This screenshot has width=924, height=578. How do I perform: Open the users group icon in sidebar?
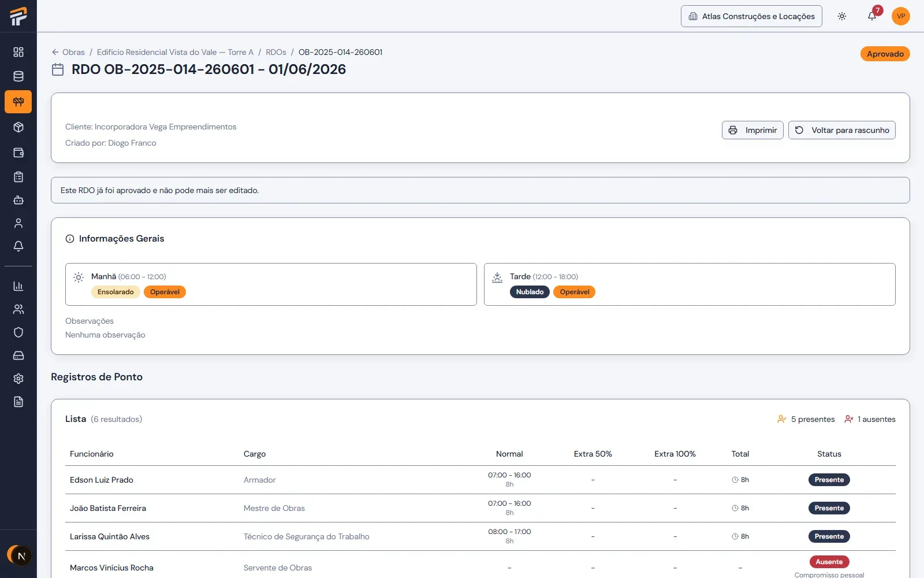(x=18, y=309)
